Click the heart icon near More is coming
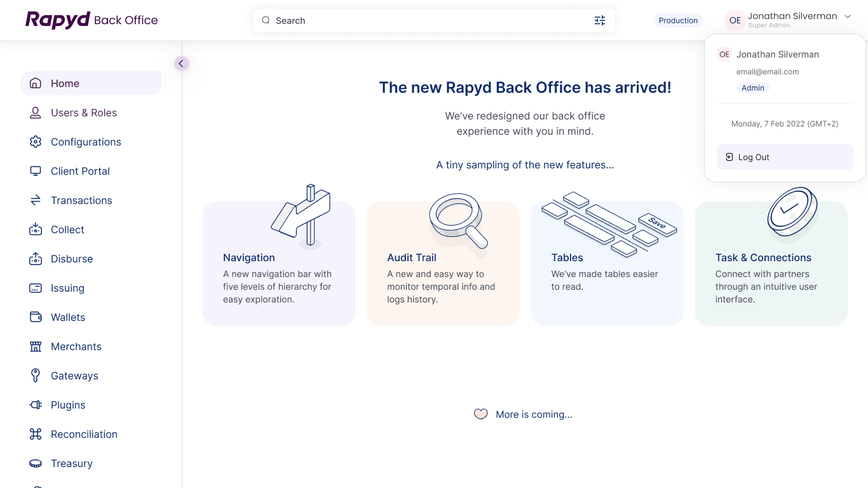The image size is (868, 488). pyautogui.click(x=481, y=414)
